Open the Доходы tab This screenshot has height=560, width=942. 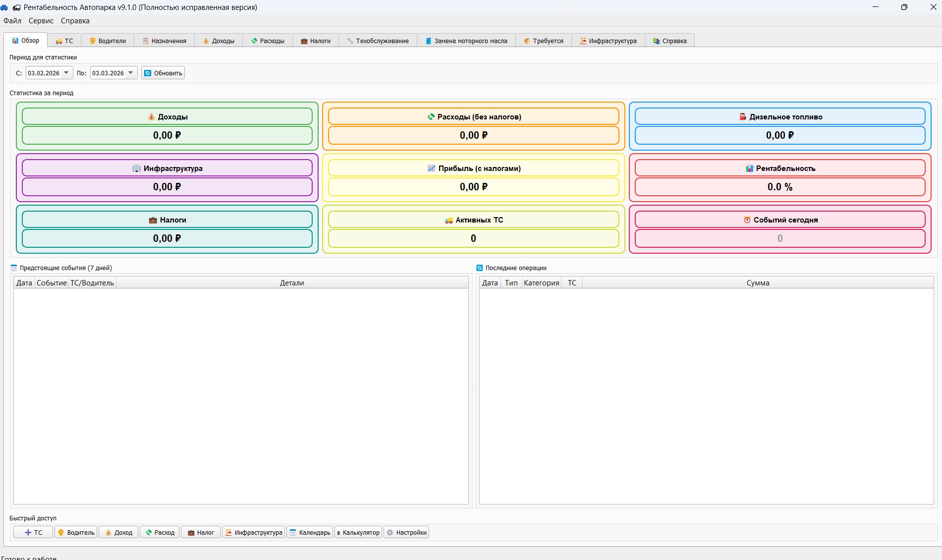tap(219, 41)
